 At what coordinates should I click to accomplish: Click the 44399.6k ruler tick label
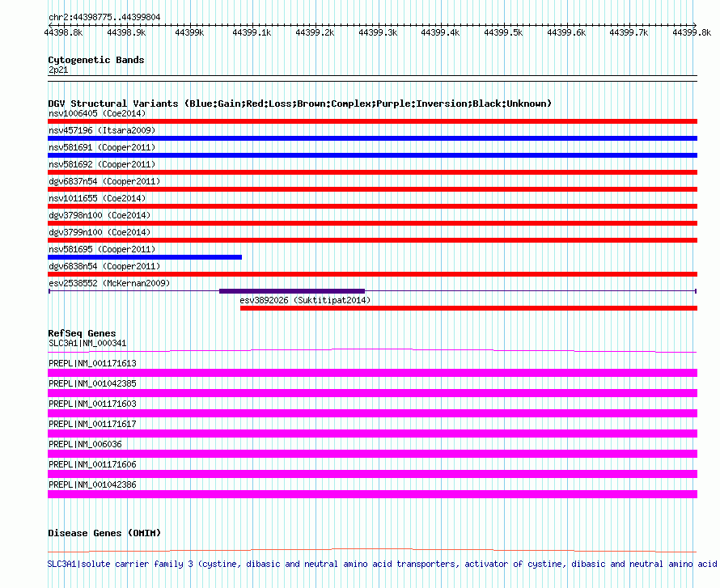[x=566, y=32]
